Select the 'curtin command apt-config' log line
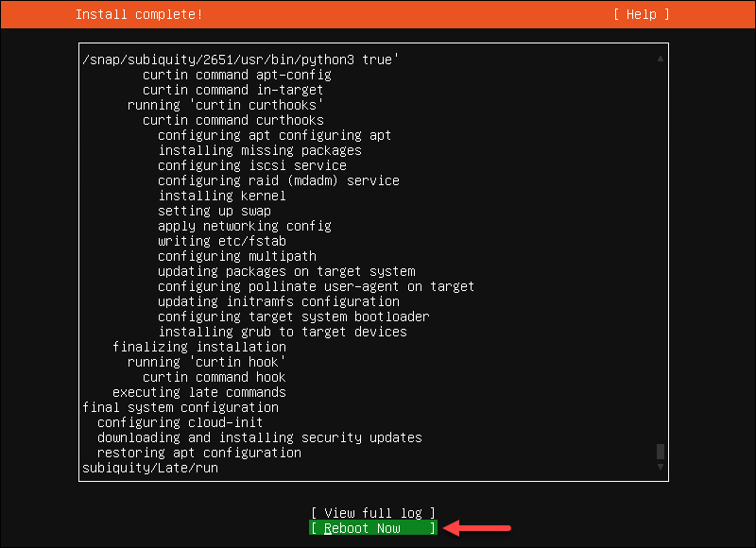 pyautogui.click(x=237, y=76)
